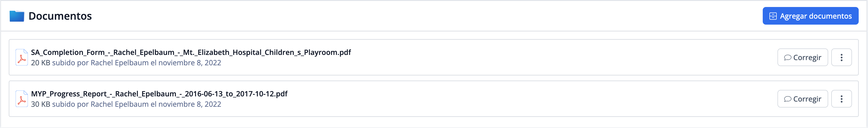Click the 20 KB file size text
The image size is (868, 128).
[40, 63]
